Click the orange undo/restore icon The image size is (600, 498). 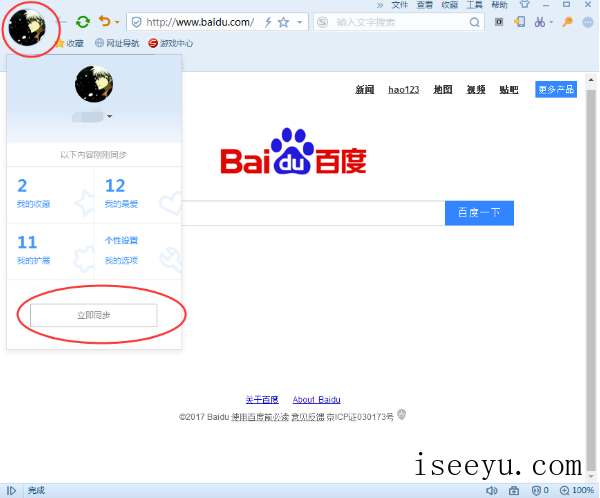104,21
